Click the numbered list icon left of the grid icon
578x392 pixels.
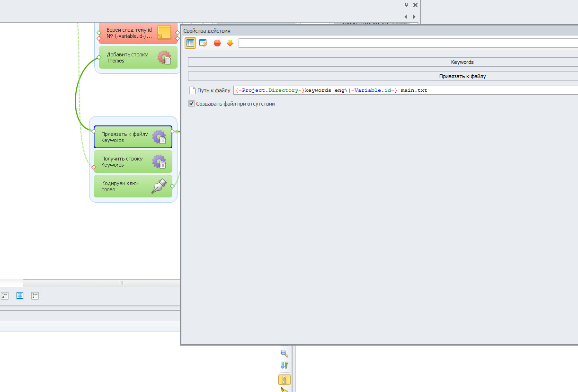pos(5,295)
